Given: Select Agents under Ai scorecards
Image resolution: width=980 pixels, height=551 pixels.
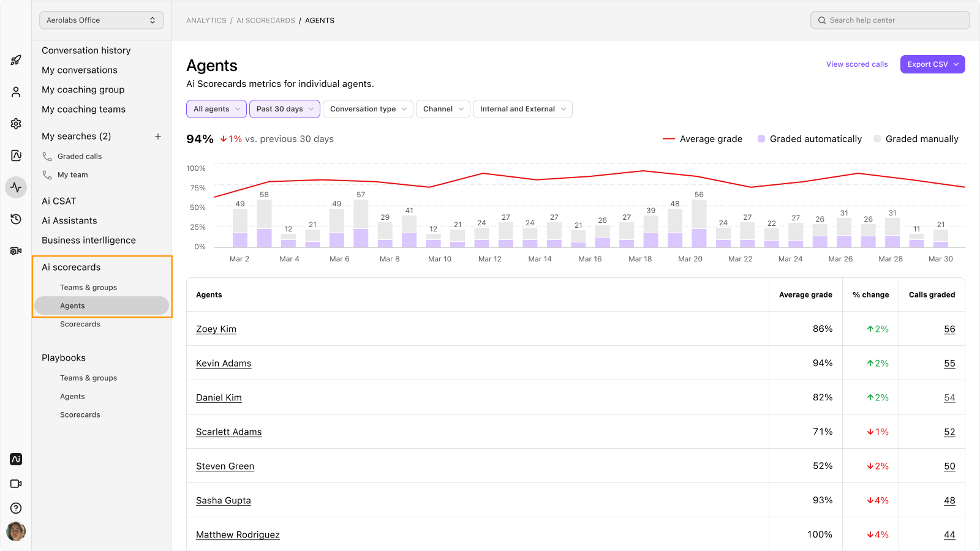Looking at the screenshot, I should point(102,306).
